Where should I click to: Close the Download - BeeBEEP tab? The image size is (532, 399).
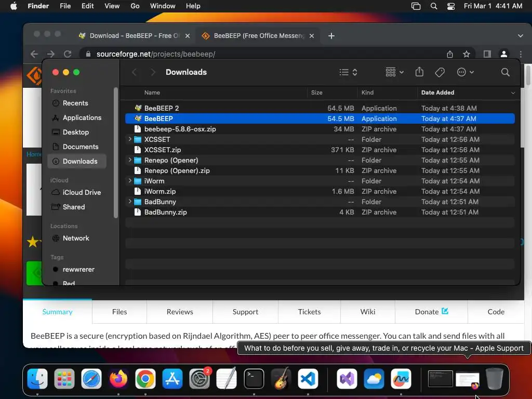187,36
